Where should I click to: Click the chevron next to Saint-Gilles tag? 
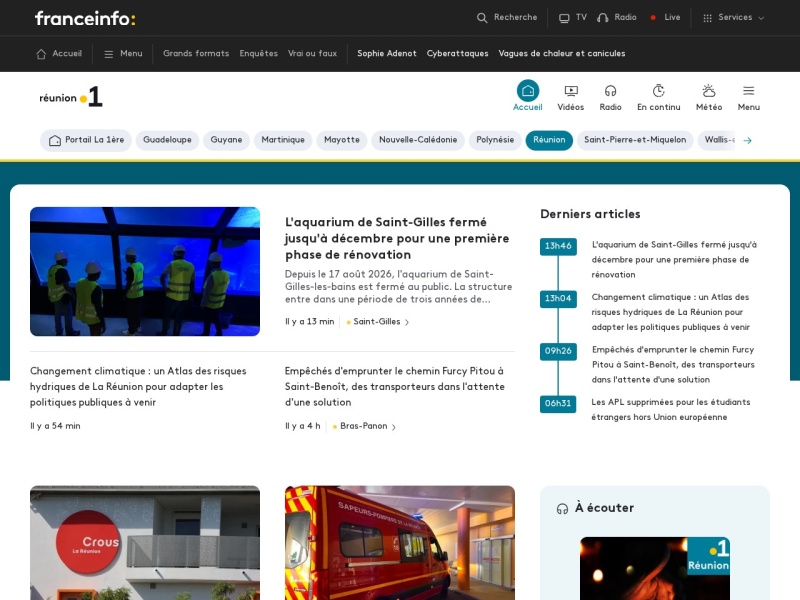(407, 322)
